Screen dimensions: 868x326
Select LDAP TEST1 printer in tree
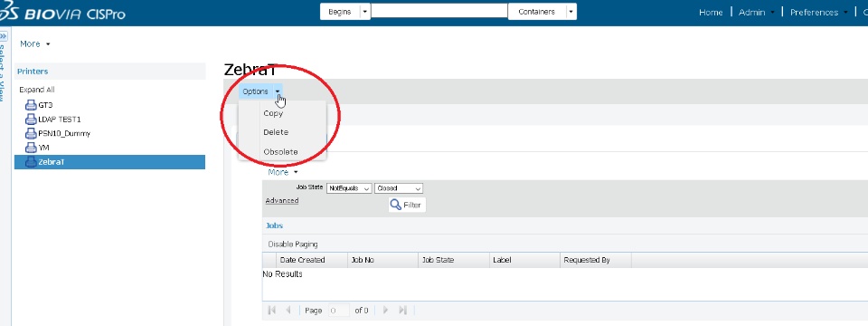(60, 120)
